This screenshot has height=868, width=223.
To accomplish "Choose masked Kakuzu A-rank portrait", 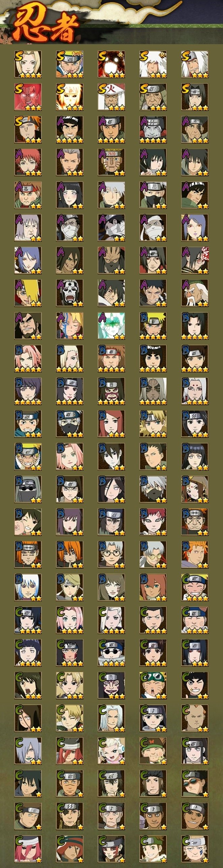I will (112, 261).
